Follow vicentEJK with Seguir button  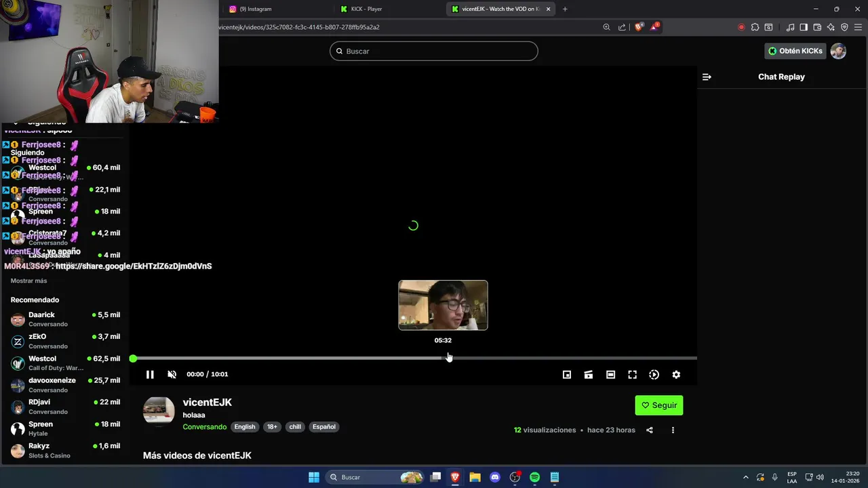click(x=659, y=405)
